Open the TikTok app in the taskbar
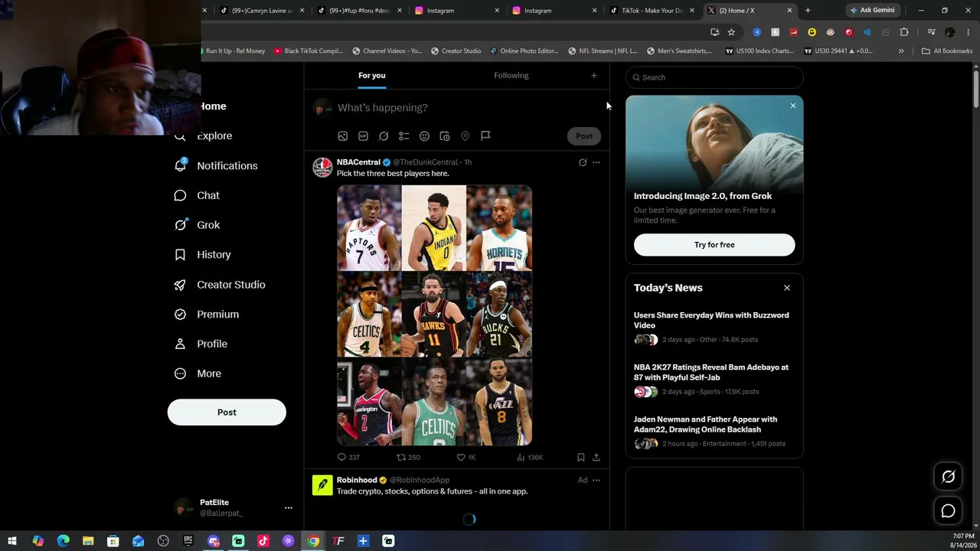The image size is (980, 551). [x=263, y=541]
